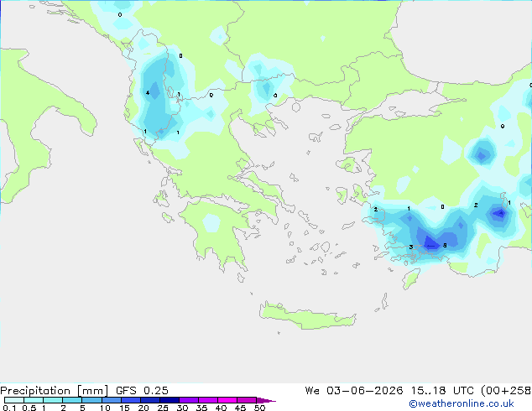Click the 'Precipitation [mm]' title text
This screenshot has height=411, width=532.
(x=55, y=391)
